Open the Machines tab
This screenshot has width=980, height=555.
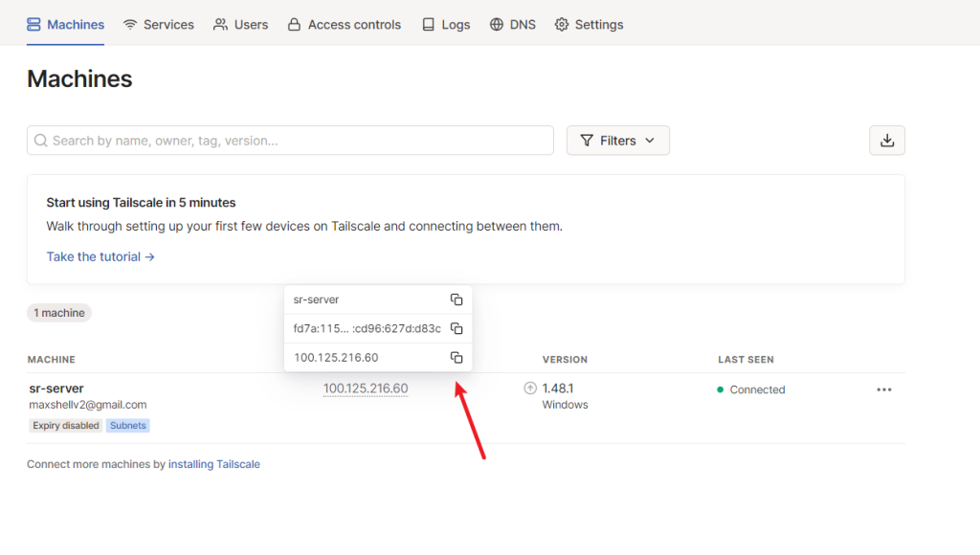point(66,24)
